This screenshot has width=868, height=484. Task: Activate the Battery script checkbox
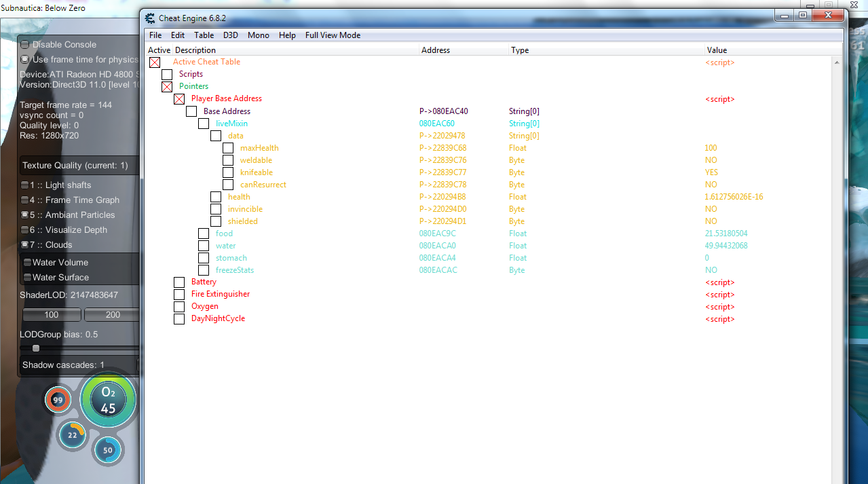pos(179,282)
